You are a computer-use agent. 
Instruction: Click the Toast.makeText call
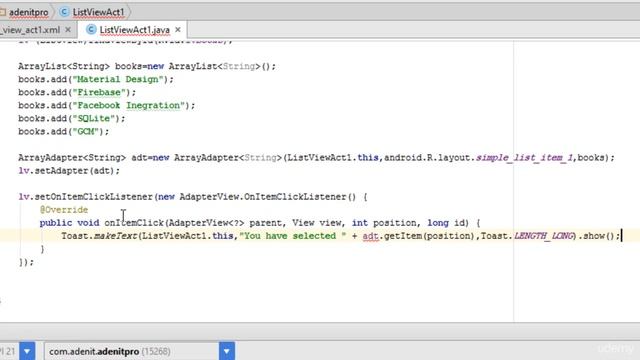click(x=99, y=236)
